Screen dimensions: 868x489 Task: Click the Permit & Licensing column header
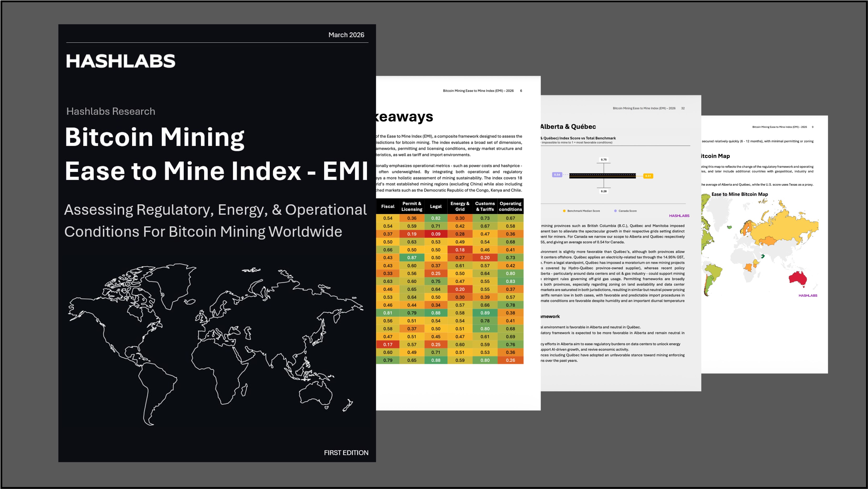tap(411, 206)
